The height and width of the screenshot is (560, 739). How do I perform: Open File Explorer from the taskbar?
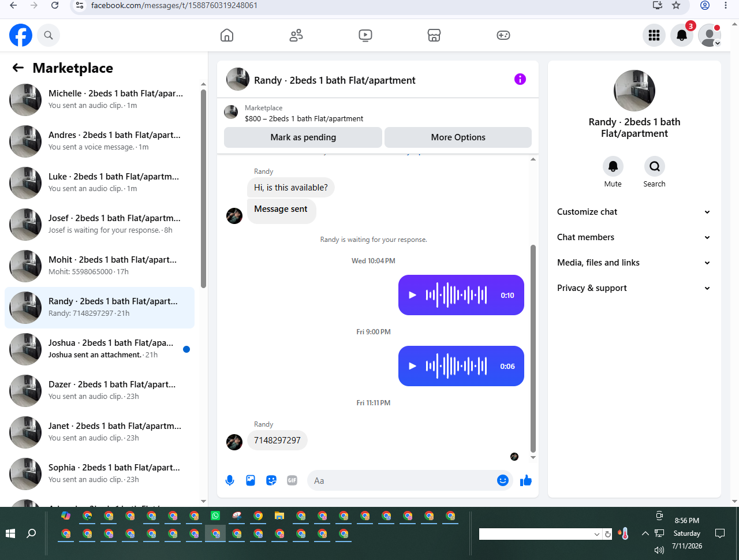pos(279,516)
